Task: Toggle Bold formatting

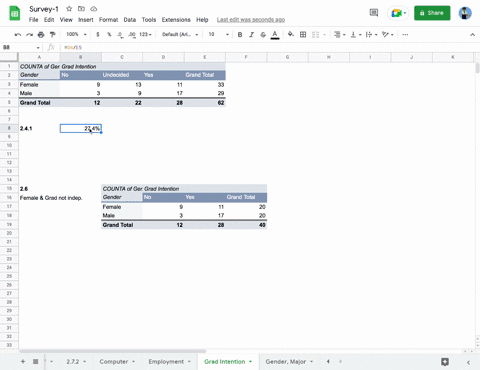Action: (240, 34)
